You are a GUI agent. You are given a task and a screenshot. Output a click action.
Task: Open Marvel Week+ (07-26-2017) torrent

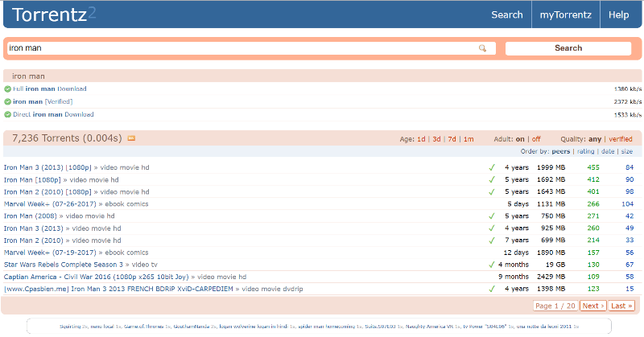coord(50,204)
